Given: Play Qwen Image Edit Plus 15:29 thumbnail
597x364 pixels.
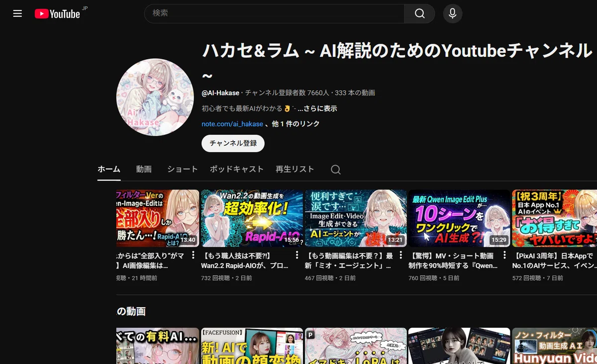Looking at the screenshot, I should click(459, 218).
